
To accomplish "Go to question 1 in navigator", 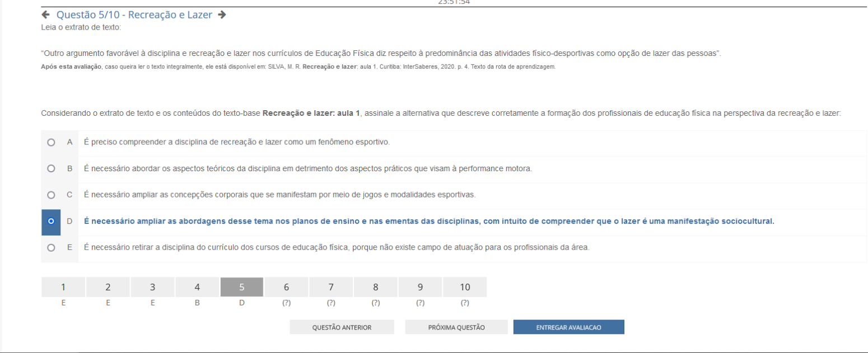I will (63, 287).
